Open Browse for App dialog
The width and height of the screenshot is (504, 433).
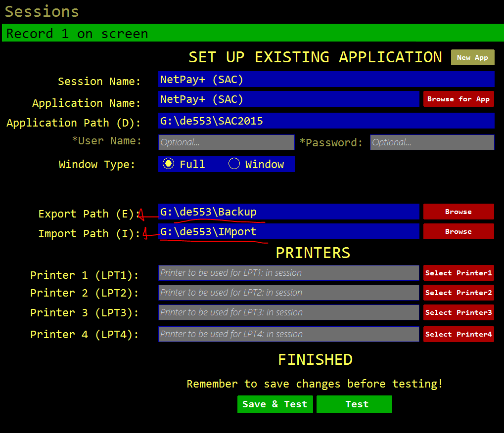[x=458, y=99]
